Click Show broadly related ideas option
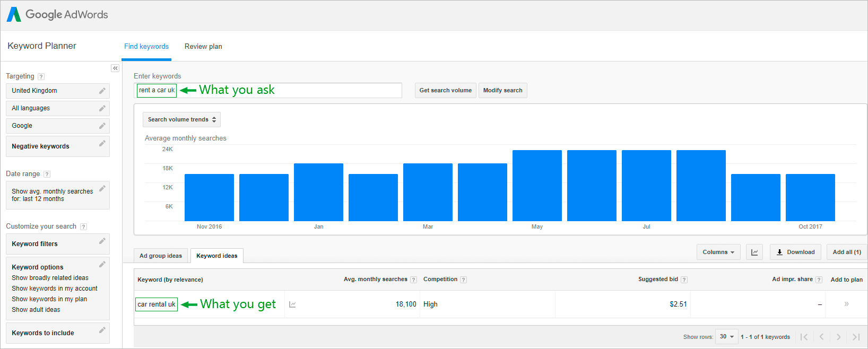This screenshot has width=868, height=349. (x=50, y=278)
